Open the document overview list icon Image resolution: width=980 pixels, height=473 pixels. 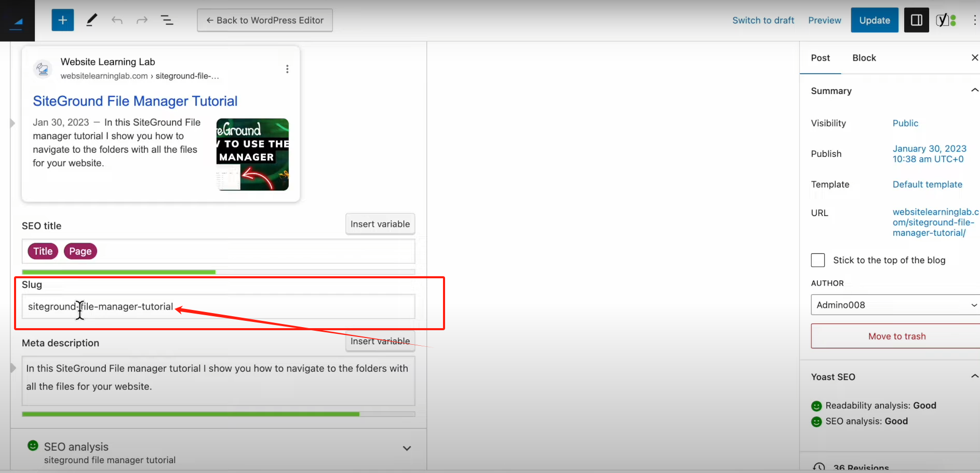[167, 20]
